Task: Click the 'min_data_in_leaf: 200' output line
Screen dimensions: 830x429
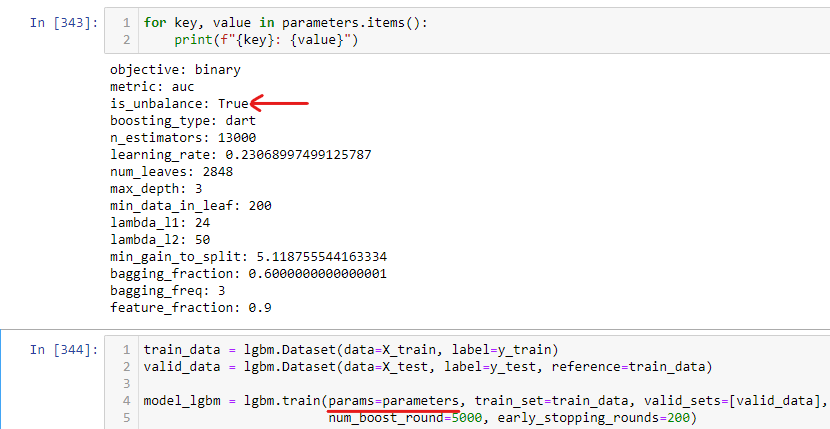Action: coord(191,205)
